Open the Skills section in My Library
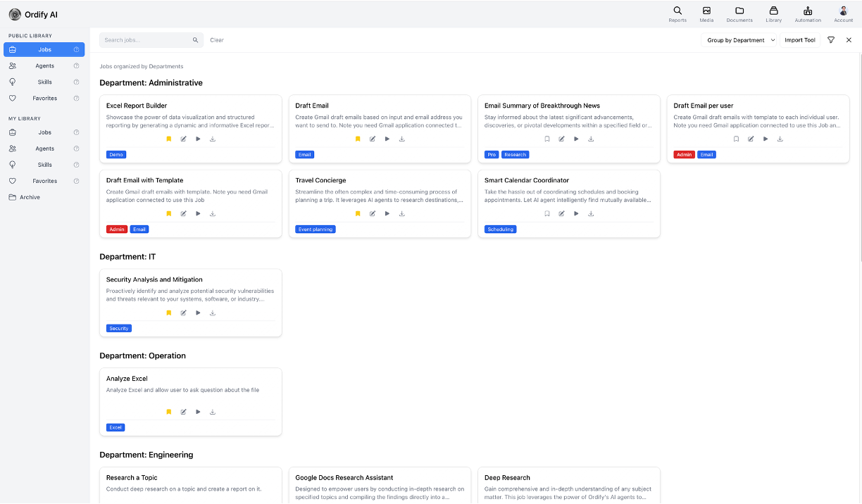Screen dimensions: 862x504 pos(44,164)
